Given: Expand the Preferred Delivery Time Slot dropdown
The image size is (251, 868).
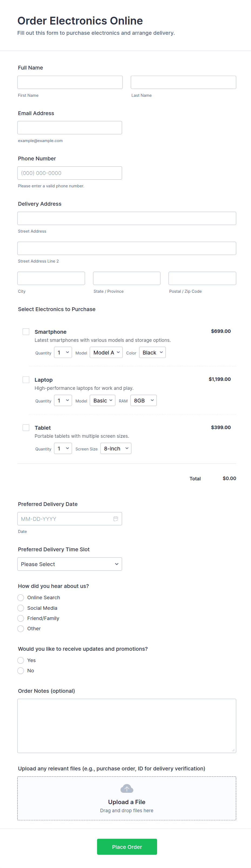Looking at the screenshot, I should coord(70,564).
